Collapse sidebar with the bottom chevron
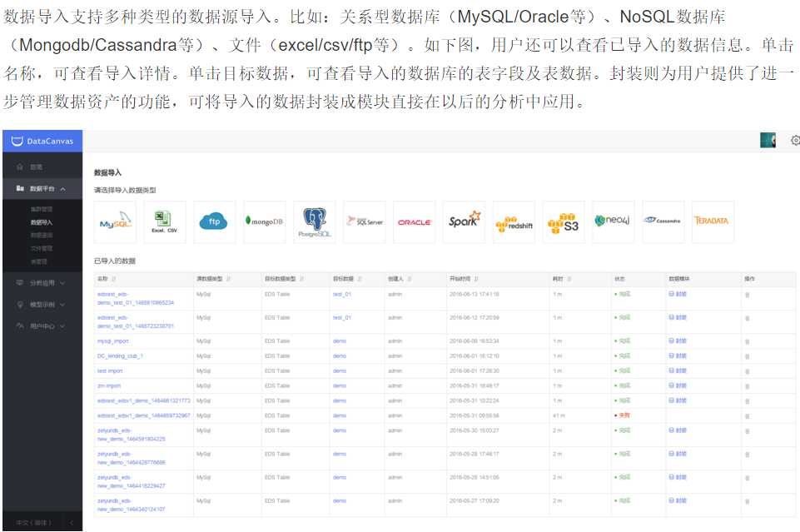 (x=71, y=522)
